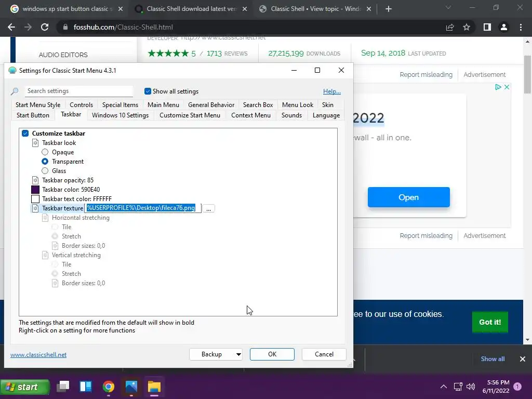Select the Transparent taskbar look
532x399 pixels.
click(45, 162)
